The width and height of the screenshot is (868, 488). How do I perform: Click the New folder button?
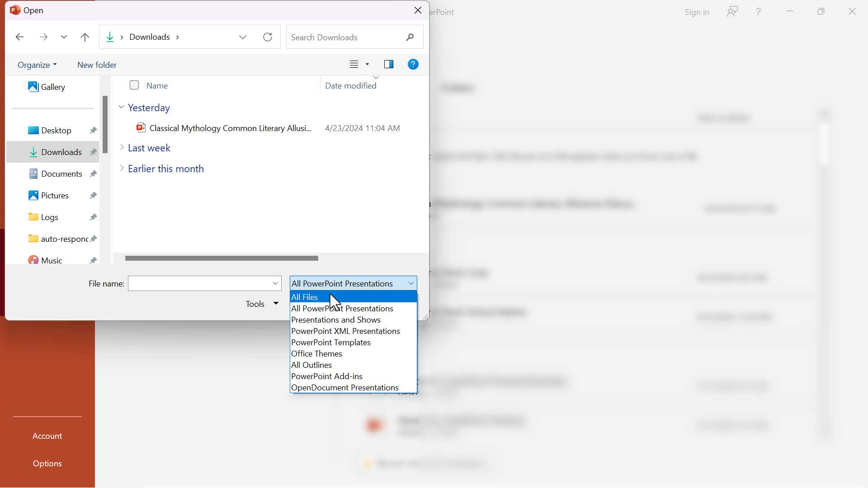point(97,64)
